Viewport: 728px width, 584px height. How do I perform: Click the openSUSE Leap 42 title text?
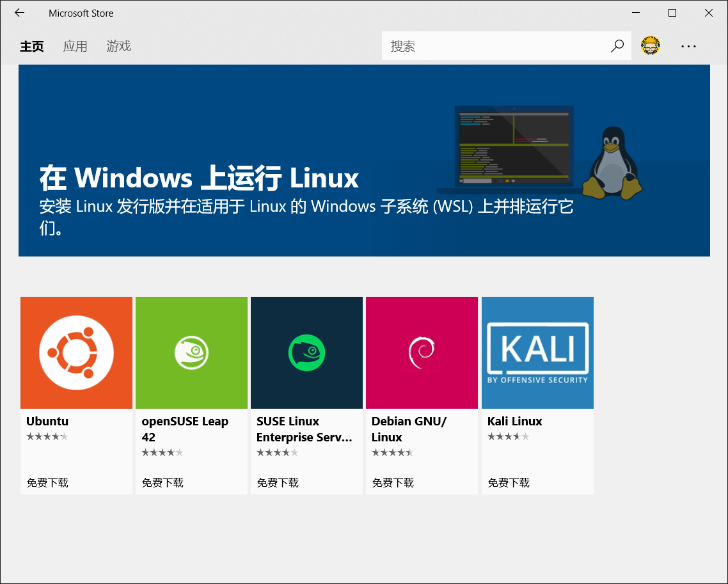tap(185, 429)
